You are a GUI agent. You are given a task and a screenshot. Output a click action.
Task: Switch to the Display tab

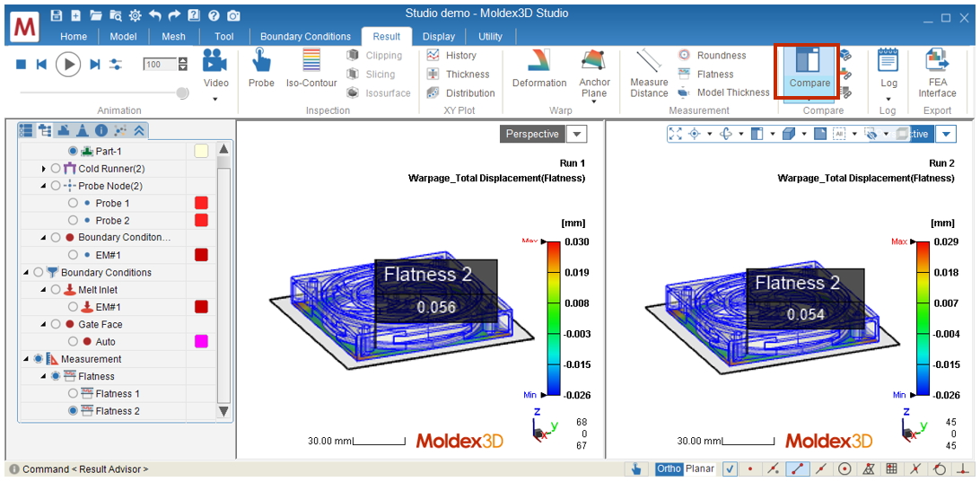tap(438, 36)
